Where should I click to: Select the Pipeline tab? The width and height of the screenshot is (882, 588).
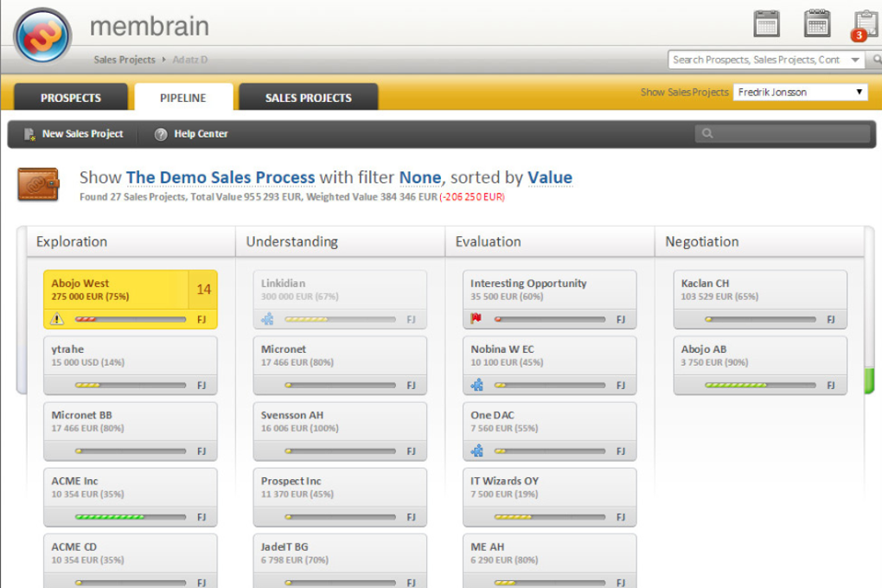(x=183, y=98)
